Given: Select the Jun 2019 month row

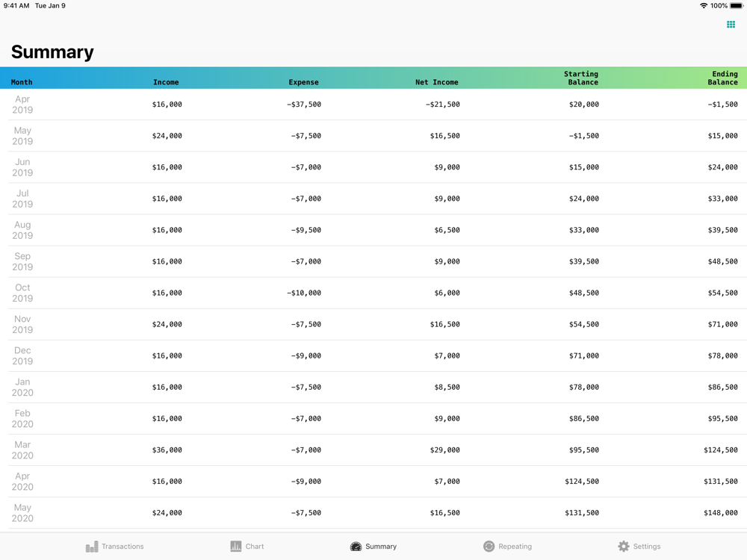Looking at the screenshot, I should point(373,167).
